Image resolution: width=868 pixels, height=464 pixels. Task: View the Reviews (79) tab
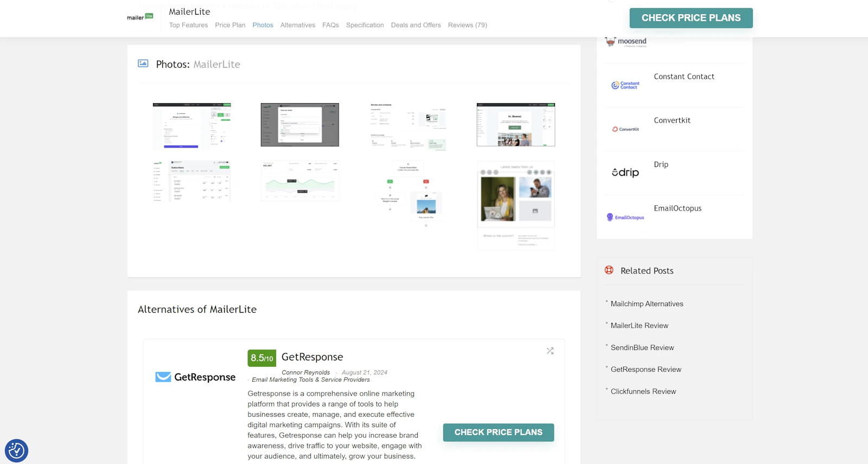[x=468, y=25]
